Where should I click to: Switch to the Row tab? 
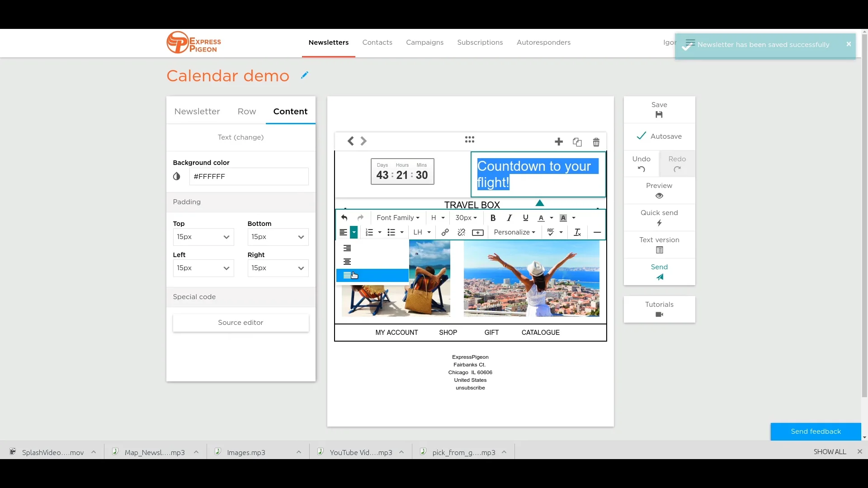[x=247, y=112]
